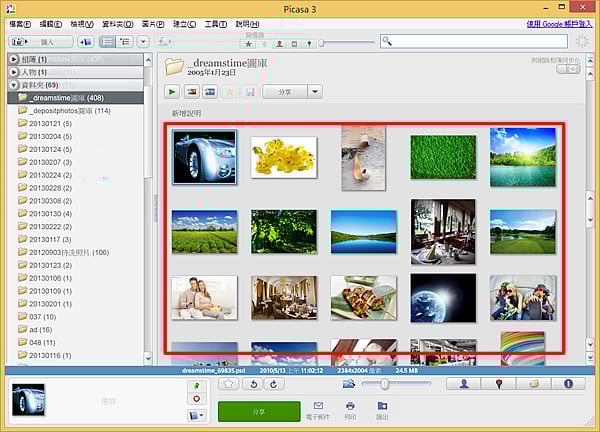Open the places pin icon at bottom right
The width and height of the screenshot is (600, 432).
click(498, 383)
